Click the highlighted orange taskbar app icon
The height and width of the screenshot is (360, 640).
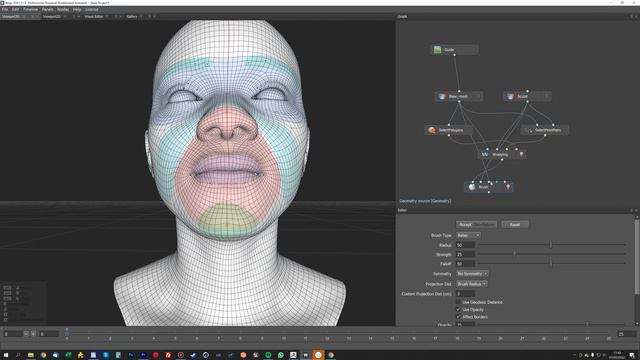click(x=318, y=355)
